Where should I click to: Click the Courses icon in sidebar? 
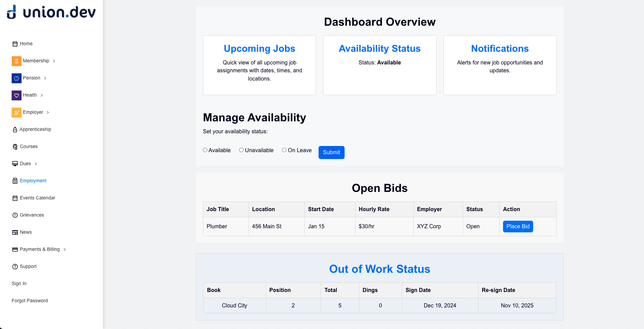pos(15,147)
